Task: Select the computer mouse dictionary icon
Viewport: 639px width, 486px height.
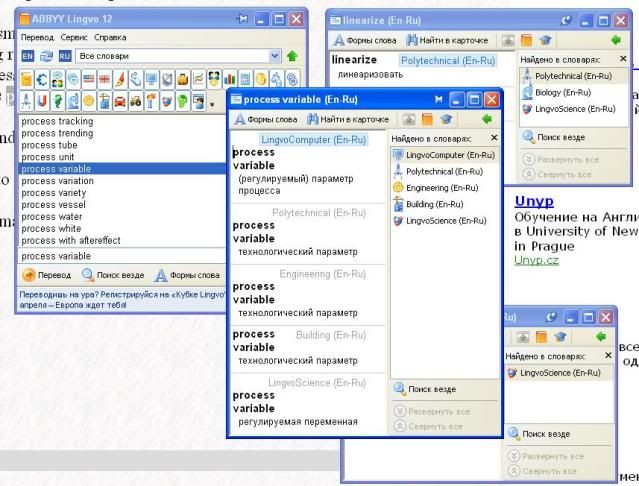Action: click(135, 79)
